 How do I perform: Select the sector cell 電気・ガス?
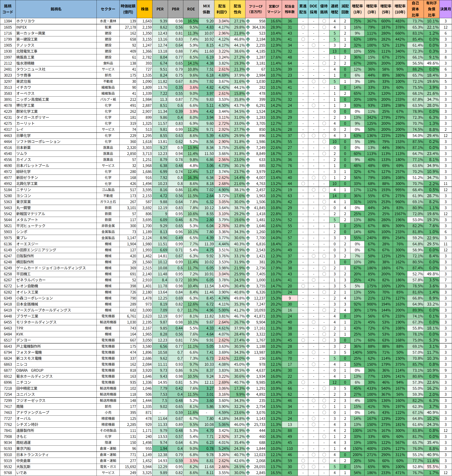[108, 467]
